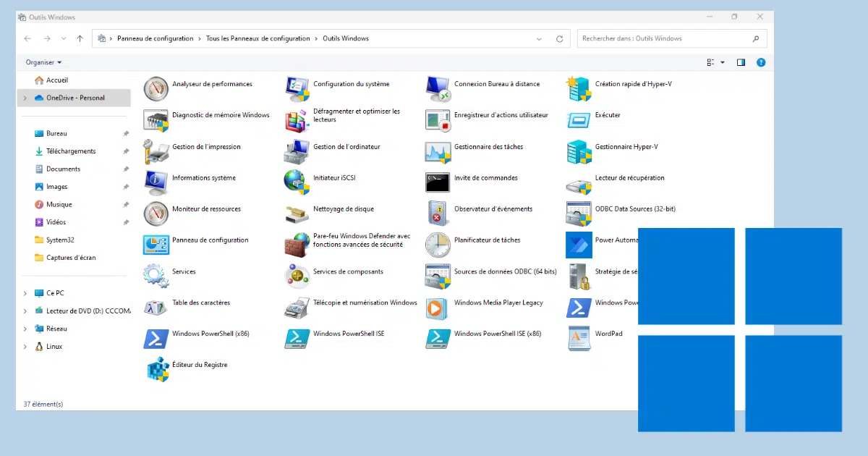Select Documents in navigation pane

click(x=63, y=169)
